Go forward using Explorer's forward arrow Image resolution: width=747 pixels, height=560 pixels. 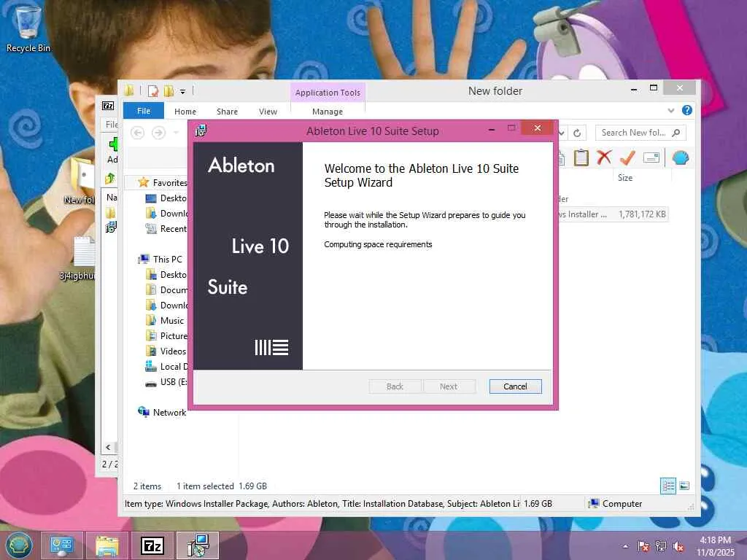[158, 133]
